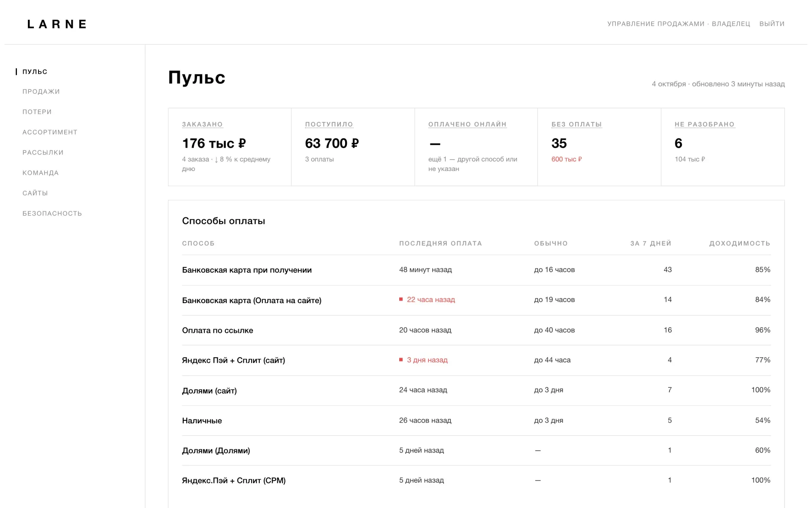Open the Команда page
812x508 pixels.
point(41,173)
